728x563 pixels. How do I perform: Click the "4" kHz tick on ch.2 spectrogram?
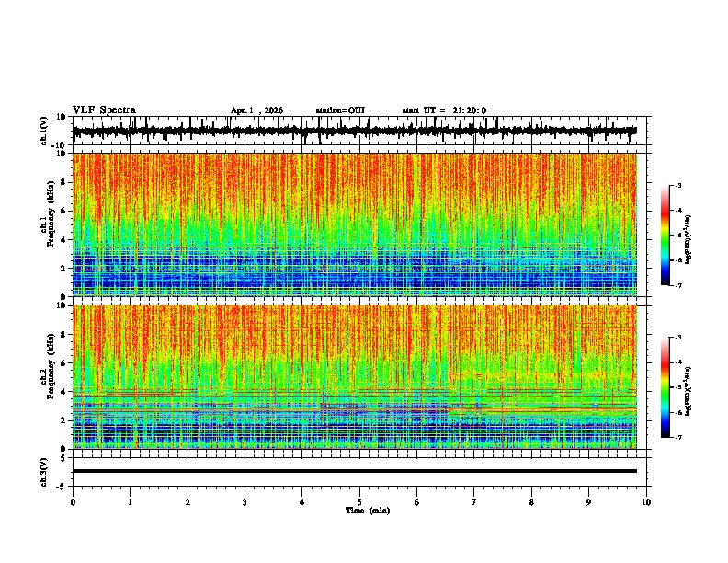(x=63, y=392)
